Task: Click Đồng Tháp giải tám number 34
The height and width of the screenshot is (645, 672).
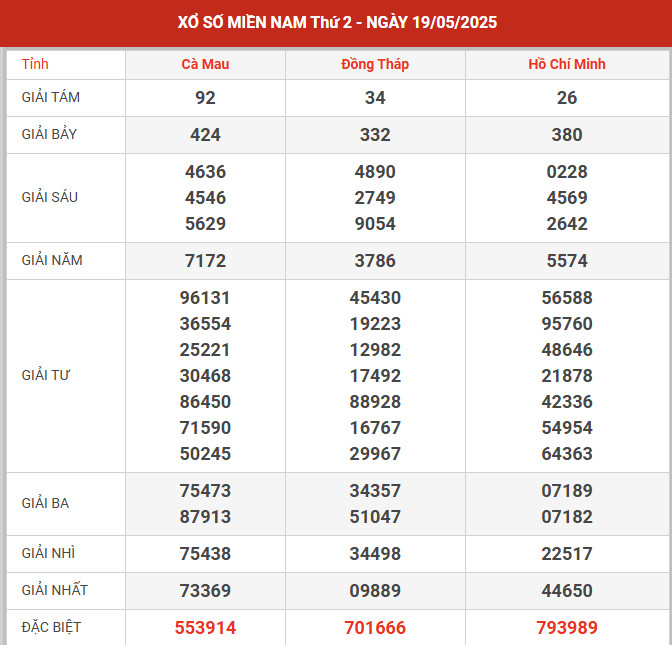Action: pos(375,98)
